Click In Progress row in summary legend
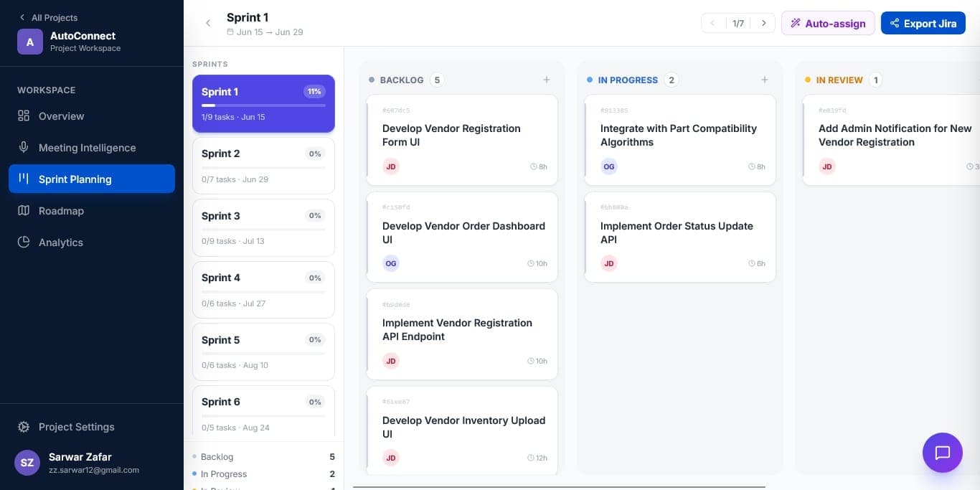 [x=263, y=474]
